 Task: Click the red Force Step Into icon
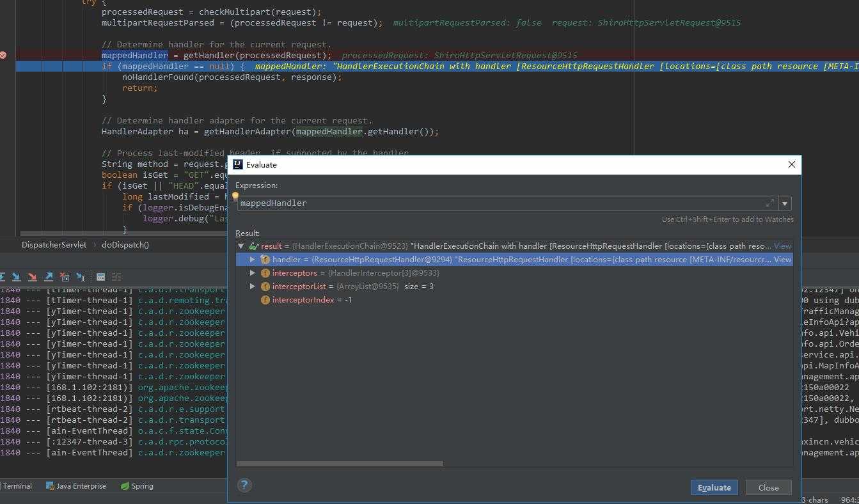(32, 277)
